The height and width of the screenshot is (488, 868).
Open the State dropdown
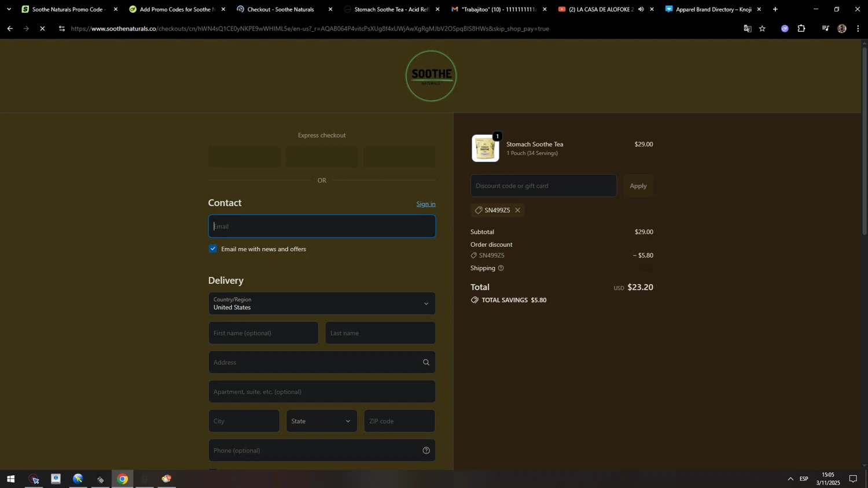pos(322,421)
